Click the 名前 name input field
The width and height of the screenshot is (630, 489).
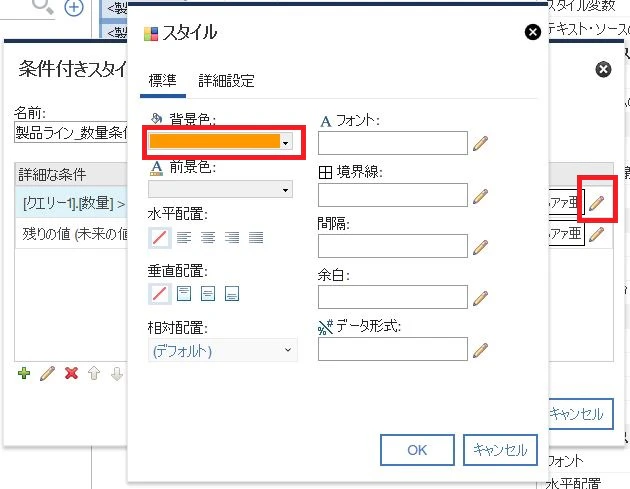(x=71, y=132)
